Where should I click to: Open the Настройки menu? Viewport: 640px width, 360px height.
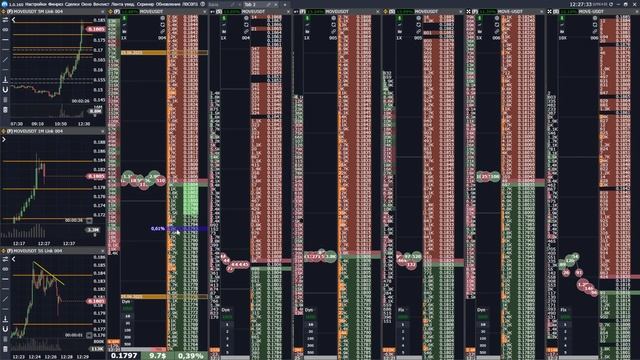(x=36, y=4)
